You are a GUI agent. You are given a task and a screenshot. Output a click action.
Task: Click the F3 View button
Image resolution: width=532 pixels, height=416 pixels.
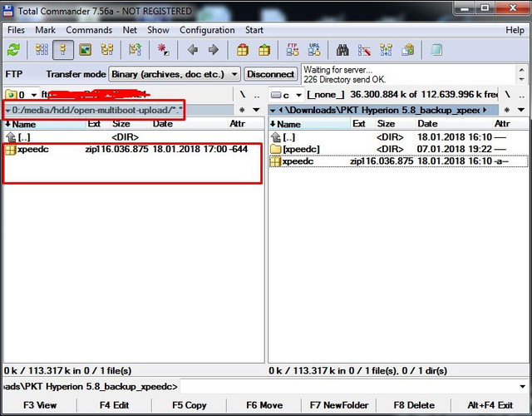(x=40, y=405)
